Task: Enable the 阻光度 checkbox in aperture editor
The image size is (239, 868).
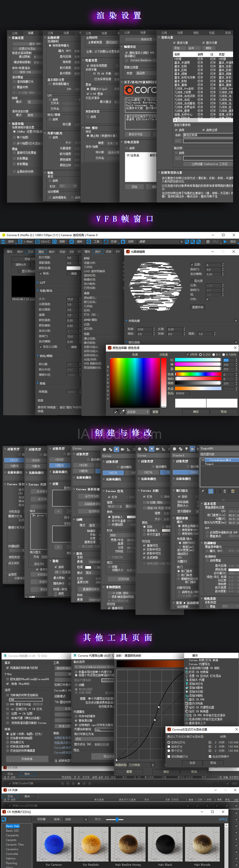Action: 192,281
